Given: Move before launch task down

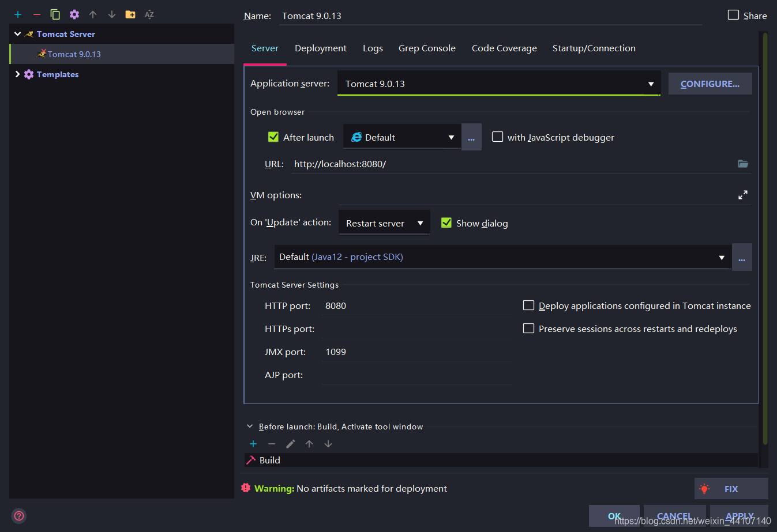Looking at the screenshot, I should [328, 444].
